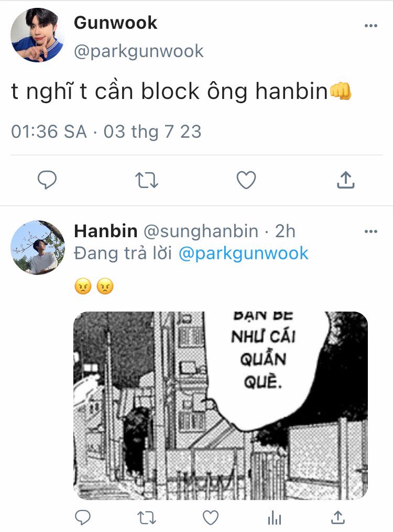Go to the @parkgunwook handle under Gunwook
393x532 pixels.
click(138, 51)
